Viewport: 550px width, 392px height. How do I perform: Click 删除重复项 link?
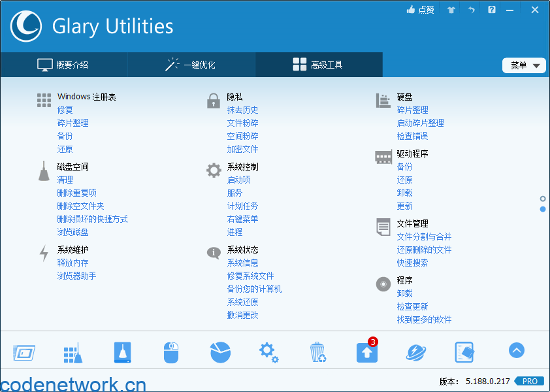77,193
